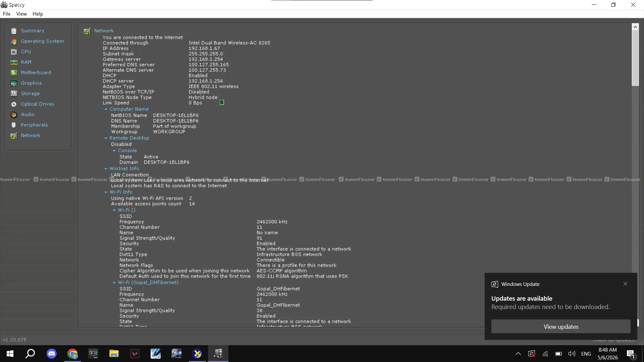Image resolution: width=644 pixels, height=362 pixels.
Task: Click the Network heading link
Action: 104,31
